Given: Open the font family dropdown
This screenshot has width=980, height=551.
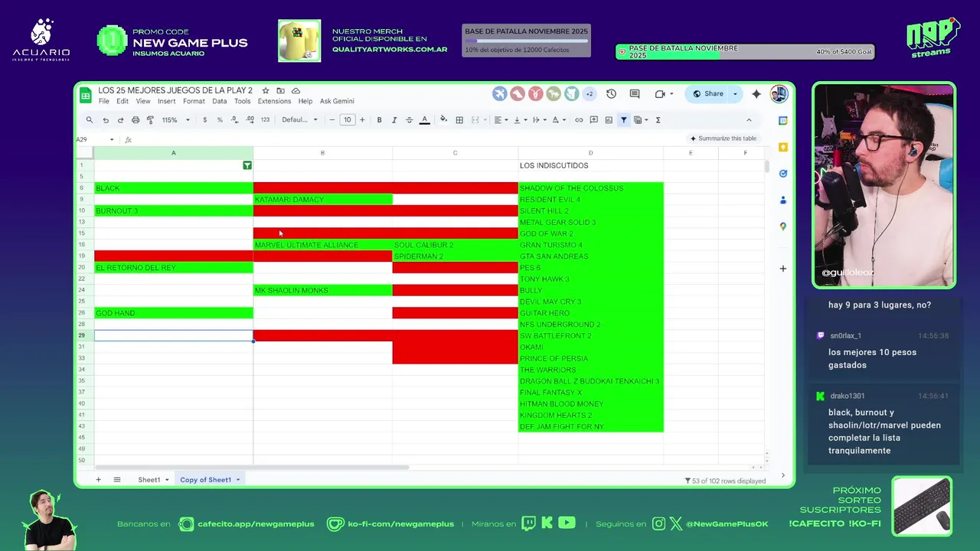Looking at the screenshot, I should point(299,120).
